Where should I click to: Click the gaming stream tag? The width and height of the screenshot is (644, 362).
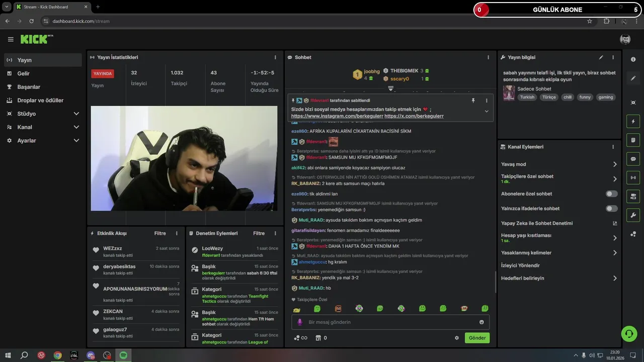[606, 97]
